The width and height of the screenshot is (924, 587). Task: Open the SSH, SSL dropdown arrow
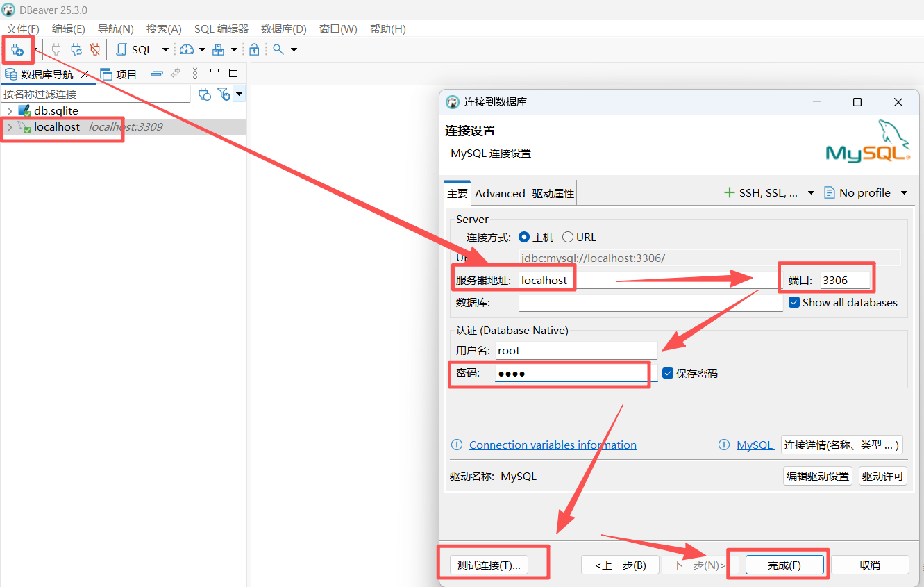[811, 193]
